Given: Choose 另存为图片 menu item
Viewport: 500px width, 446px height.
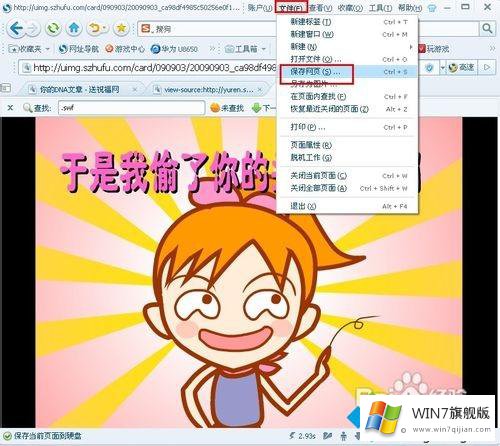Looking at the screenshot, I should pyautogui.click(x=347, y=84).
